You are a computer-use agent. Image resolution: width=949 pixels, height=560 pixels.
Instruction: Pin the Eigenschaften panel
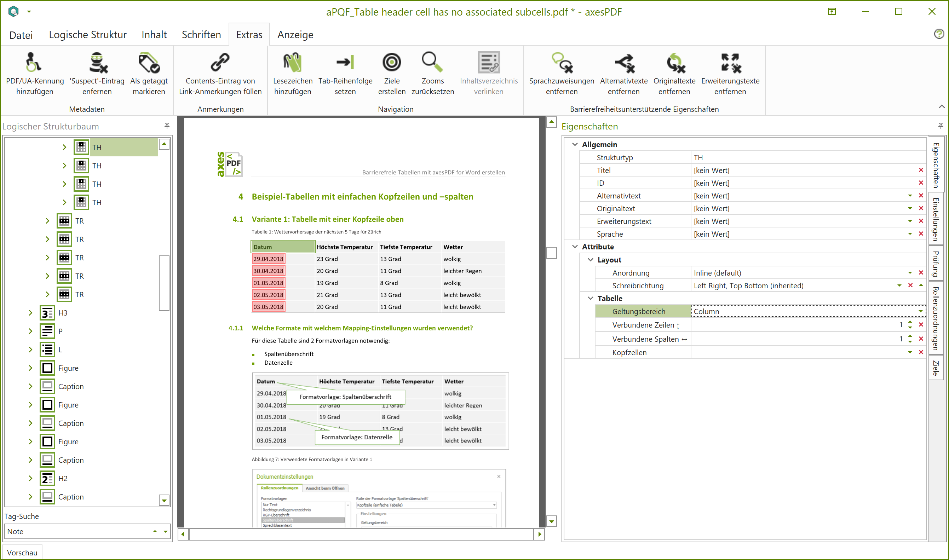[940, 126]
